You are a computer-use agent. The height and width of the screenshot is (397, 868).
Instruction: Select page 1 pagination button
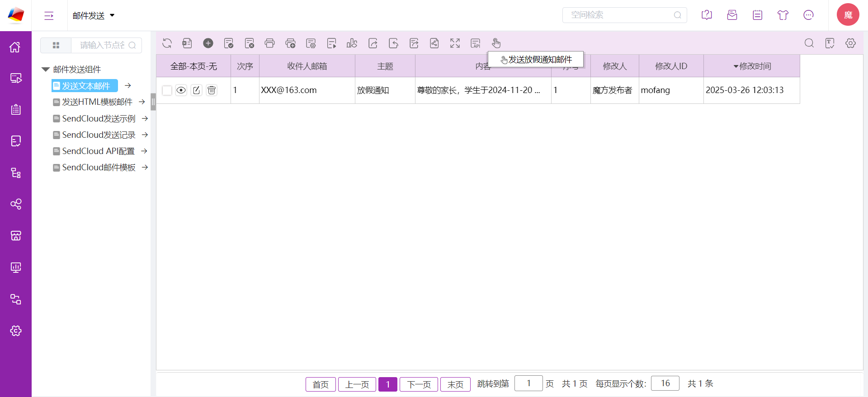(x=388, y=384)
